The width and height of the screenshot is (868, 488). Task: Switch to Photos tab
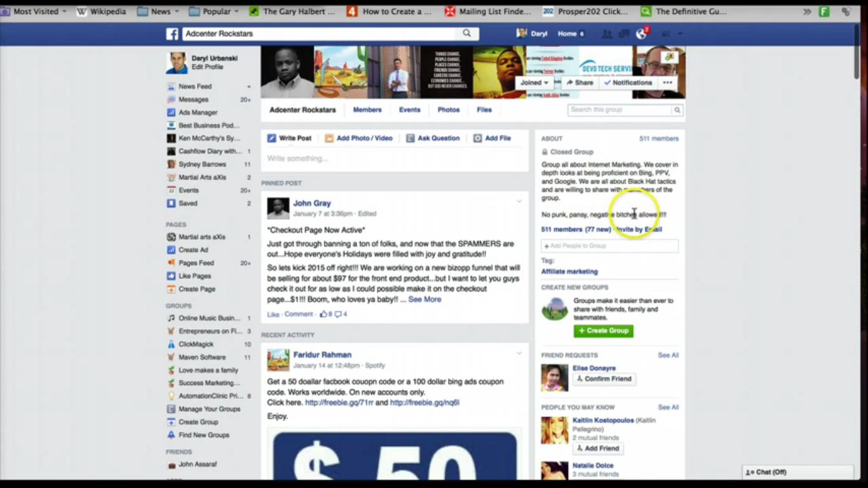(449, 110)
